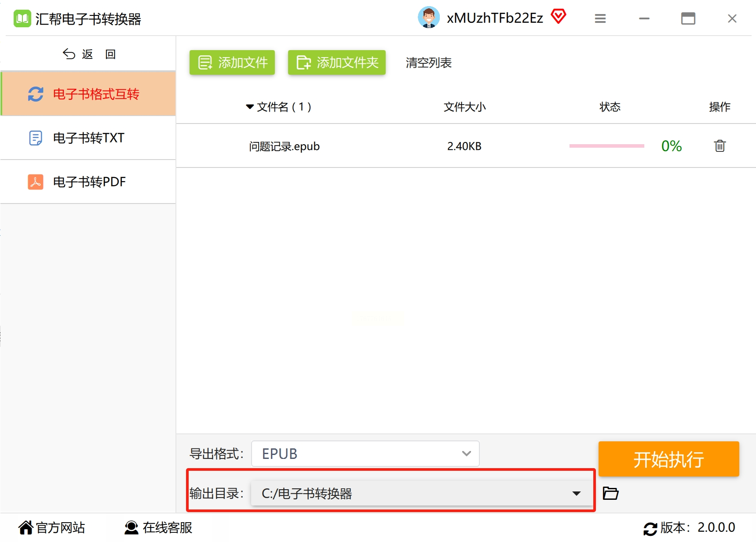Viewport: 756px width, 542px height.
Task: Click the 添加文件 button
Action: point(232,62)
